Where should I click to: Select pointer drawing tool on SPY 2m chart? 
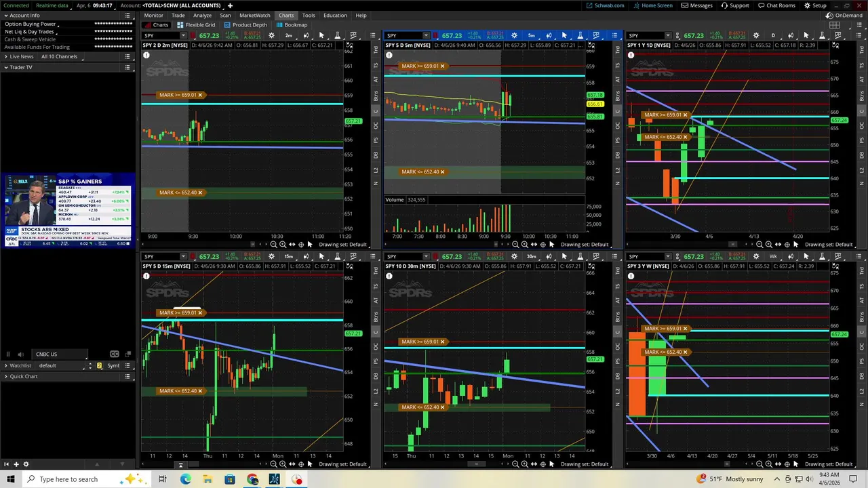[x=321, y=35]
